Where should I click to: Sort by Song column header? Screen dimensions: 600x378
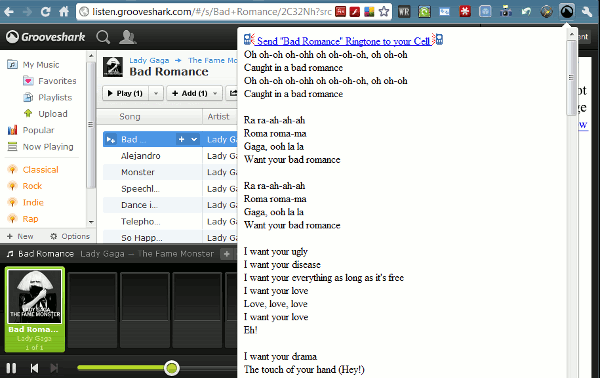130,117
